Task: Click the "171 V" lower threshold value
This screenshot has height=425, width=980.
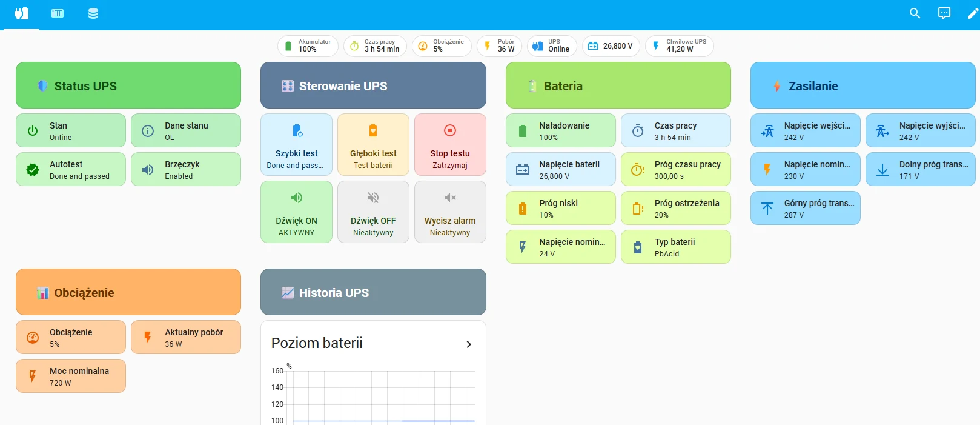Action: tap(909, 176)
